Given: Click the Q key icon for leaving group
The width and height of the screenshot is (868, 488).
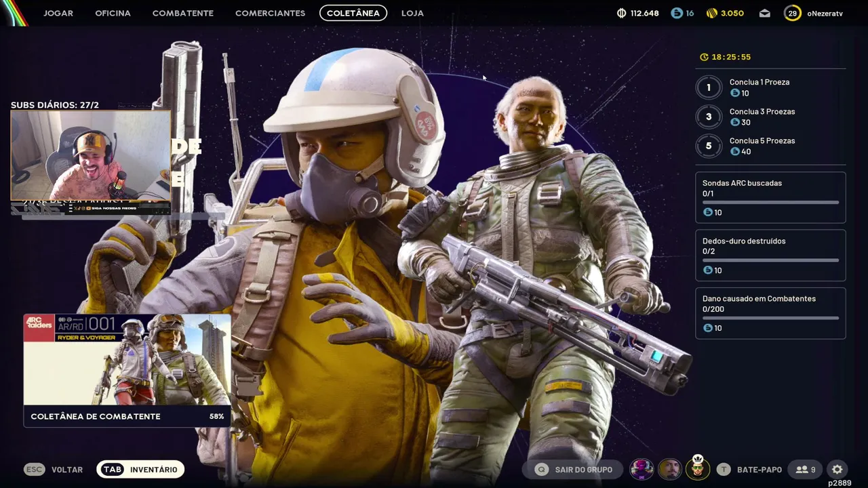Looking at the screenshot, I should pyautogui.click(x=541, y=469).
